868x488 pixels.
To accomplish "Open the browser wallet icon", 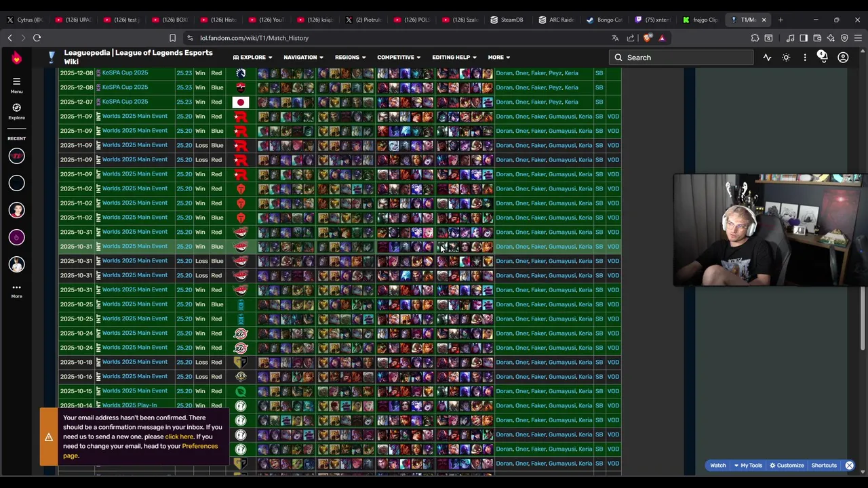I will pyautogui.click(x=817, y=38).
